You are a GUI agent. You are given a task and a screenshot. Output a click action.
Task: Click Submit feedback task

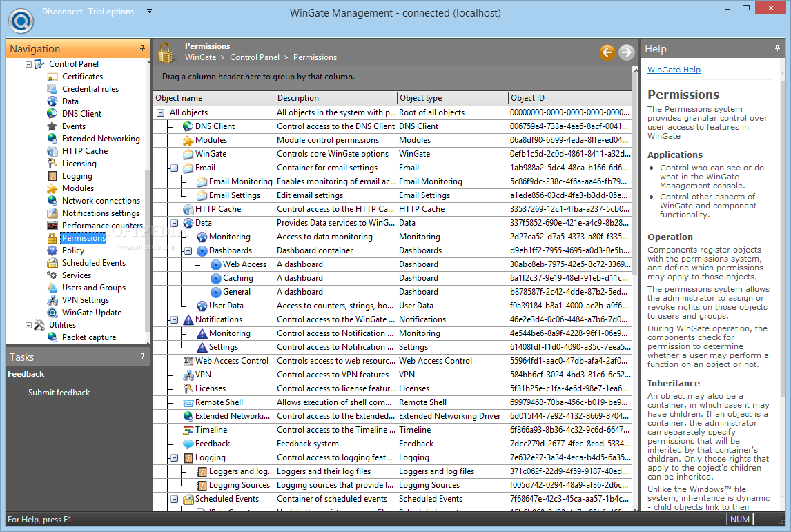pyautogui.click(x=59, y=393)
